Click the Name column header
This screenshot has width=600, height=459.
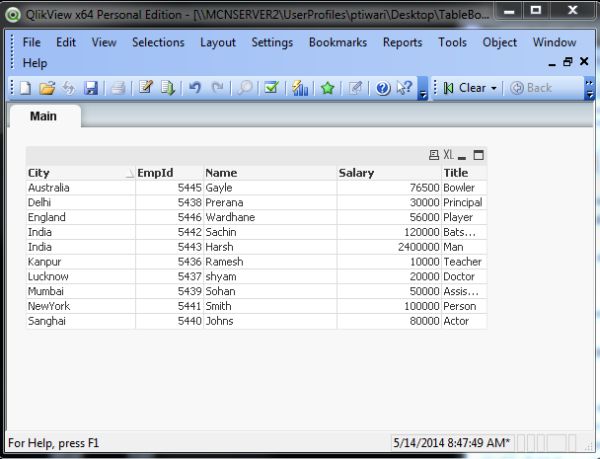[x=270, y=173]
